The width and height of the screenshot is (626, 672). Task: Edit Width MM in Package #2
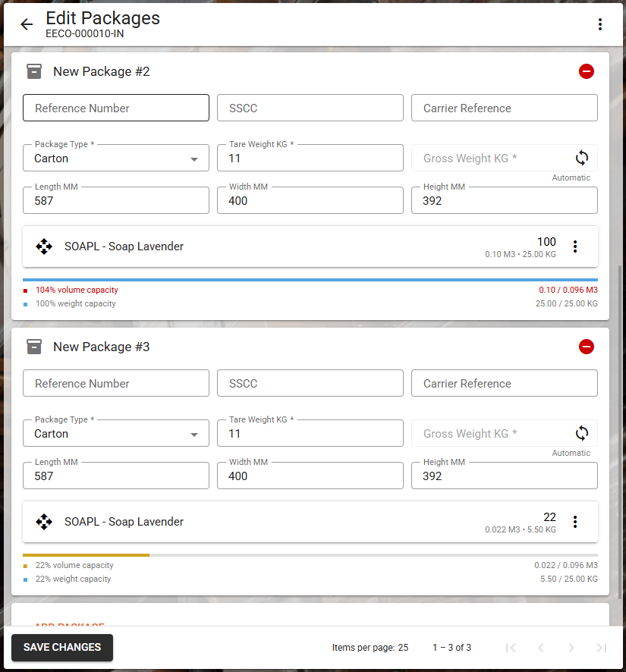point(310,200)
